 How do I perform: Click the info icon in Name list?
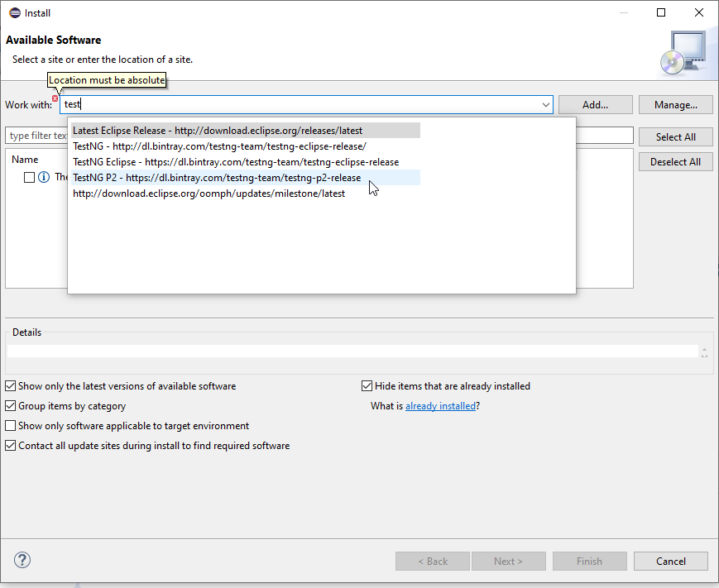pos(44,177)
